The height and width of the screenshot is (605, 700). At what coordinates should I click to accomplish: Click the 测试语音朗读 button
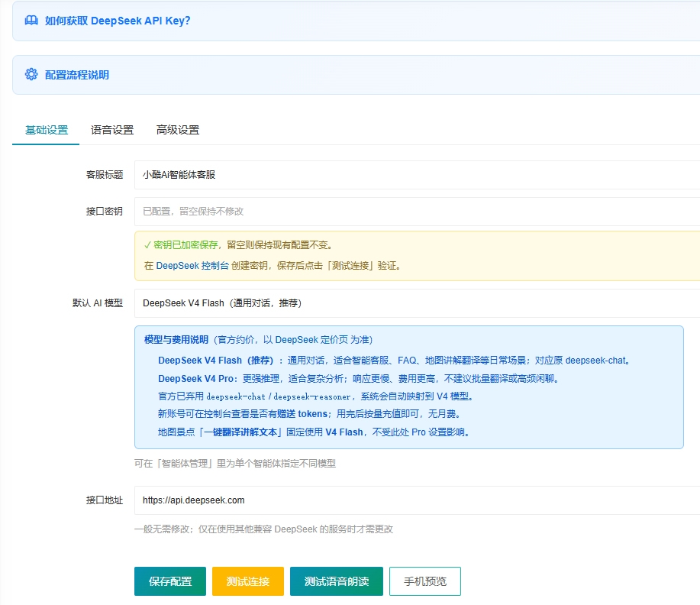point(337,581)
